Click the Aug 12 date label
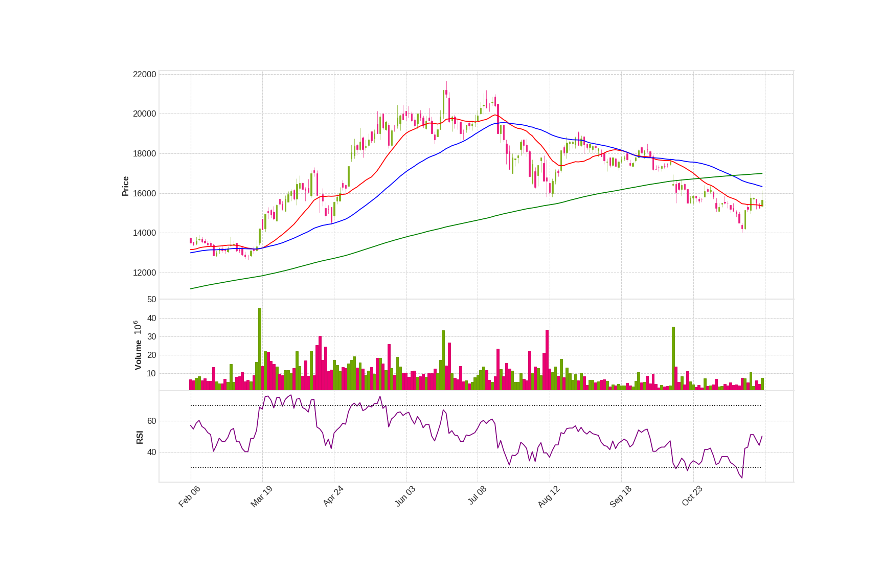The height and width of the screenshot is (588, 882). click(549, 496)
